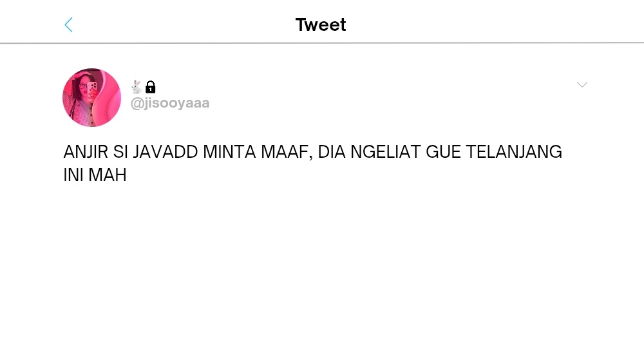Screen dimensions: 644x362
Task: Click the word JAVADD in tweet text
Action: [x=166, y=152]
